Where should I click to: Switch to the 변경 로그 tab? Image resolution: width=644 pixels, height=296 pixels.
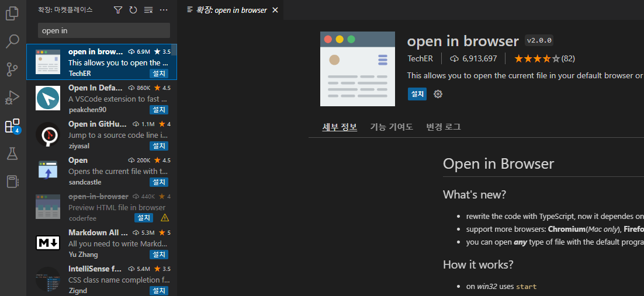[x=444, y=127]
